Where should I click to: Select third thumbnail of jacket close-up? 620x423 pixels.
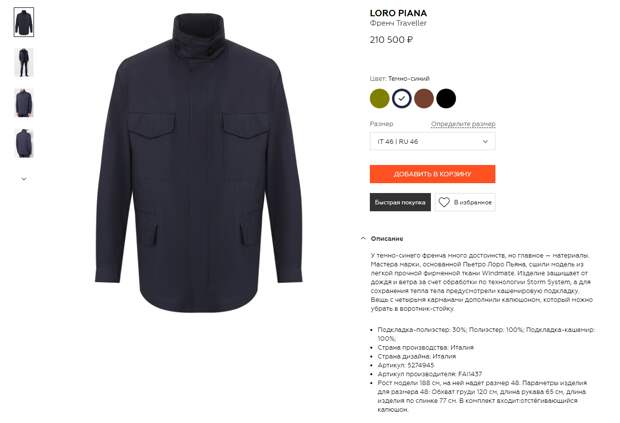coord(24,103)
